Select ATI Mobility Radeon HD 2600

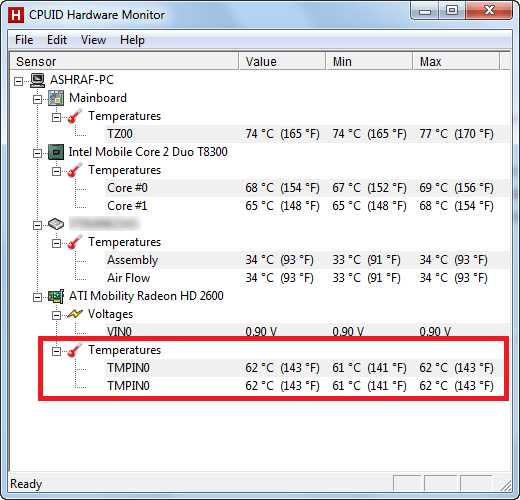click(x=146, y=296)
